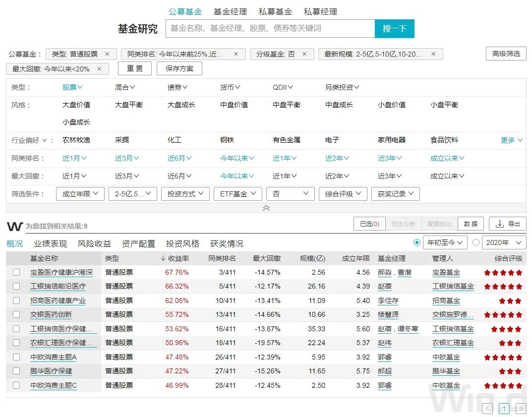
Task: Click the 保存方案 button
Action: [x=179, y=68]
